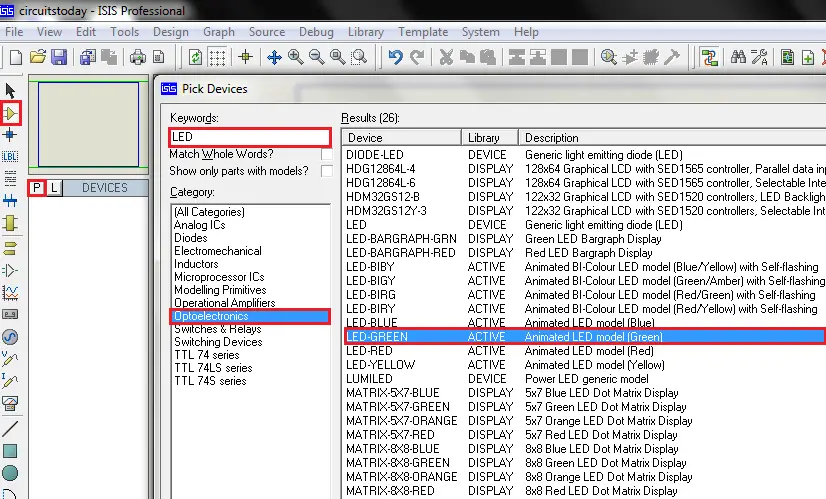Image resolution: width=826 pixels, height=499 pixels.
Task: Open the Design menu
Action: [x=171, y=32]
